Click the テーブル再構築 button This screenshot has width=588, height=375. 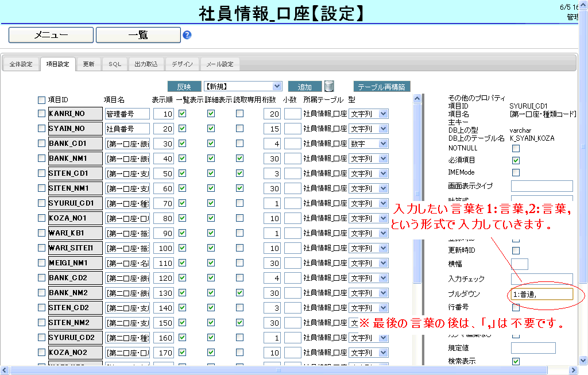point(382,87)
